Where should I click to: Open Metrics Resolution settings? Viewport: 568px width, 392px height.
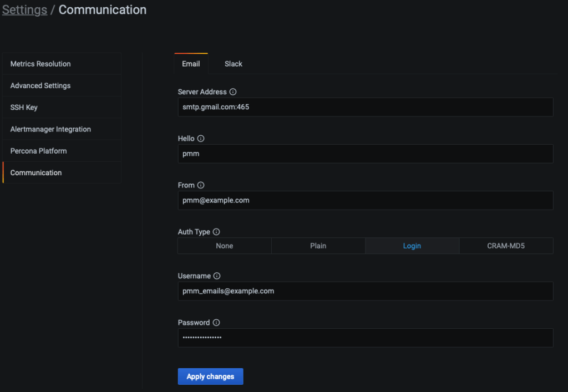coord(40,64)
